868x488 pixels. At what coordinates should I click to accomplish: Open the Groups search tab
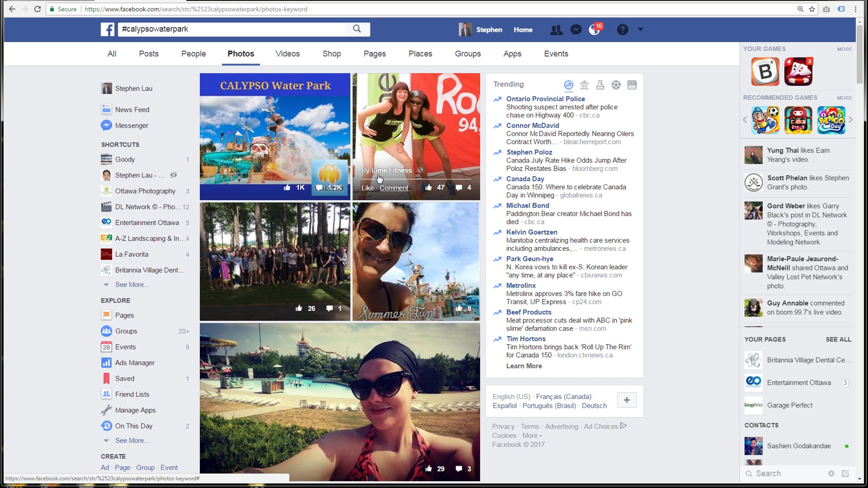(468, 54)
